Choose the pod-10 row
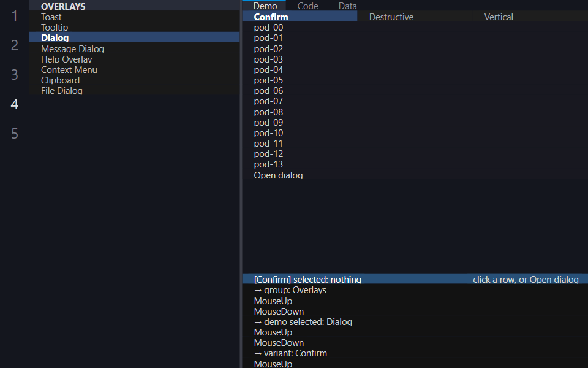This screenshot has height=368, width=588. tap(415, 133)
